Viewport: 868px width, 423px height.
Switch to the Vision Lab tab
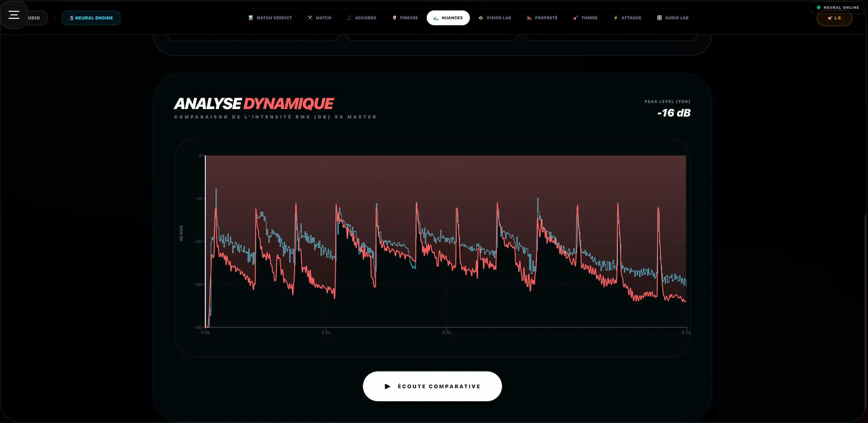[x=495, y=17]
